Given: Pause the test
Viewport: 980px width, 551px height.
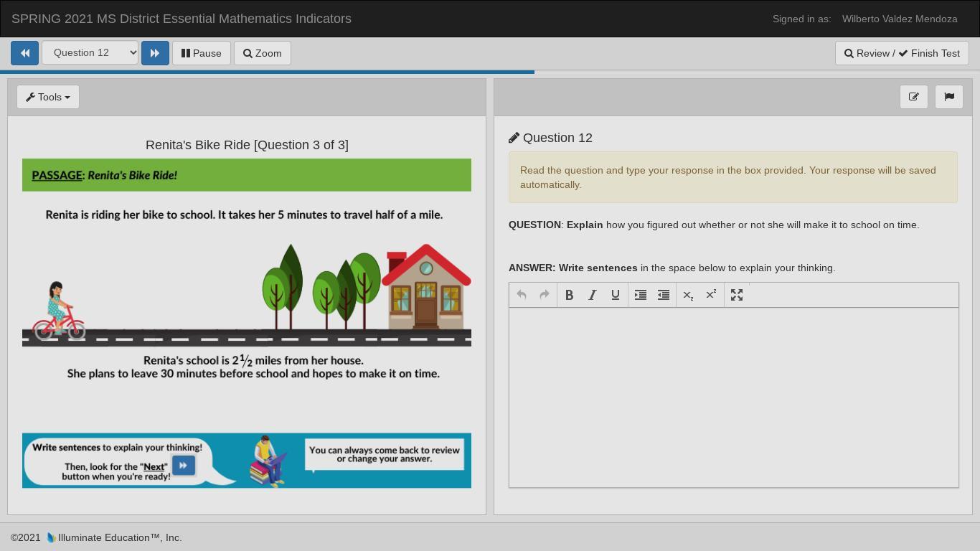Looking at the screenshot, I should click(x=201, y=53).
